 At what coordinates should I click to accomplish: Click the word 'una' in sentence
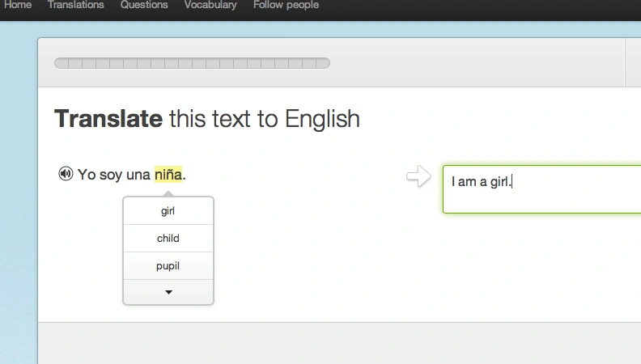pyautogui.click(x=138, y=175)
